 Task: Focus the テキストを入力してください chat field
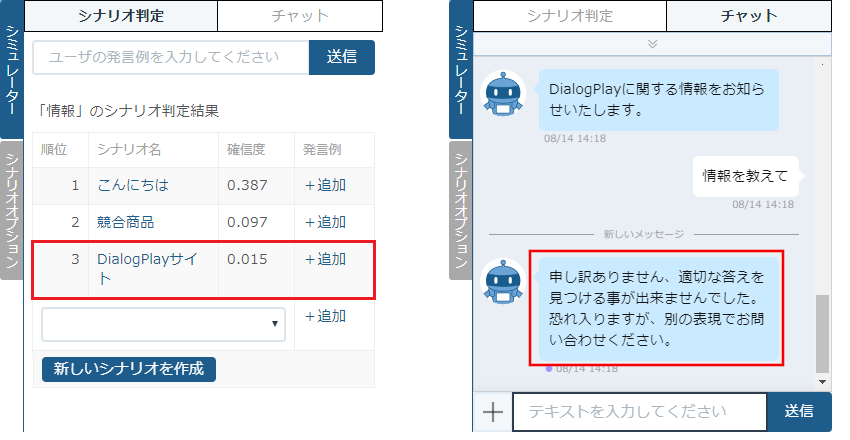click(x=640, y=412)
